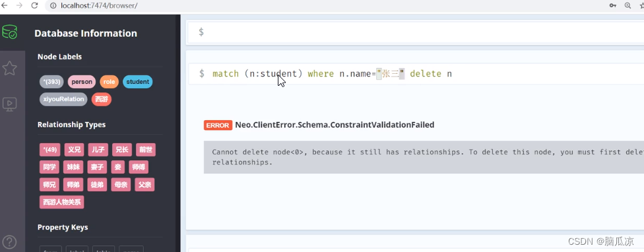Select the 母亲 relationship type
The height and width of the screenshot is (252, 644).
click(x=121, y=185)
